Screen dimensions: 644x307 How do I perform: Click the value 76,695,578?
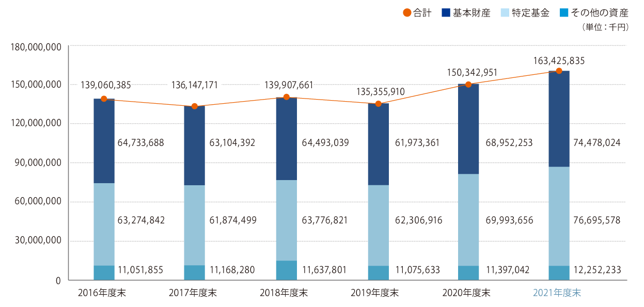[x=597, y=220]
